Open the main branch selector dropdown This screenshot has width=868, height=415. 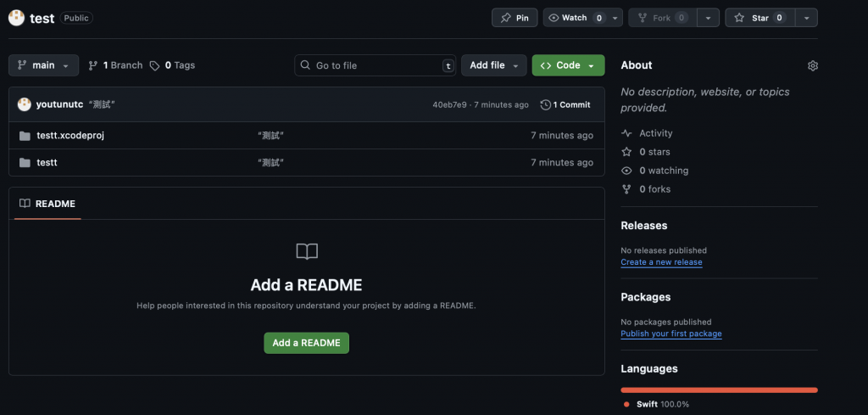pos(44,65)
